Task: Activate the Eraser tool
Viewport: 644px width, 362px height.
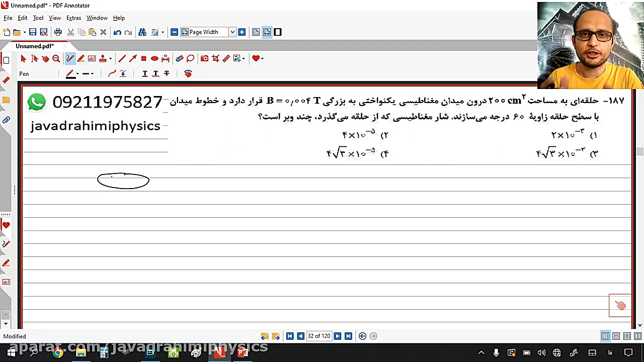Action: [180, 58]
